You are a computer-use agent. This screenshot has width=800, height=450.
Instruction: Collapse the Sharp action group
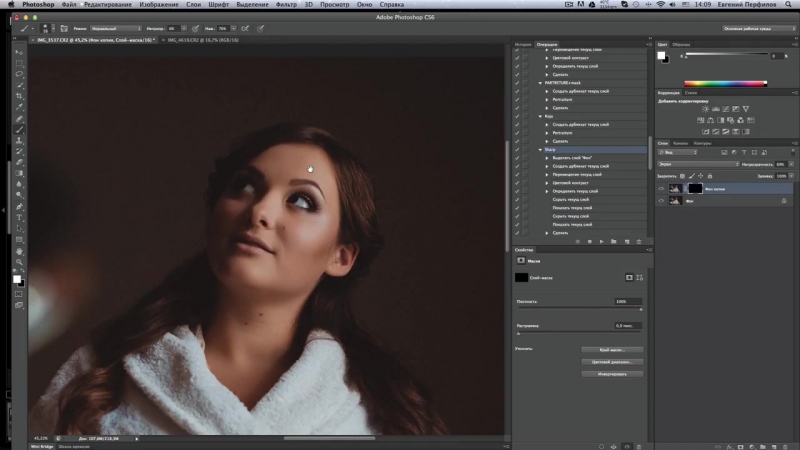541,149
